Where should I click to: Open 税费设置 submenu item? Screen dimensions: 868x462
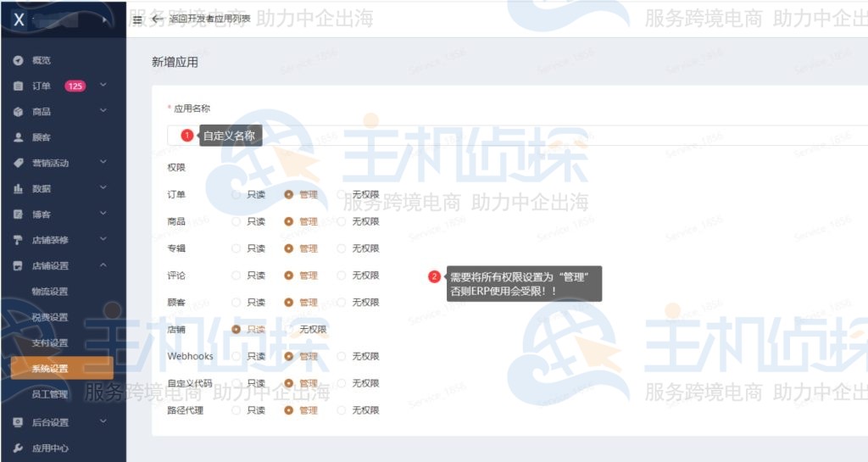click(x=50, y=317)
